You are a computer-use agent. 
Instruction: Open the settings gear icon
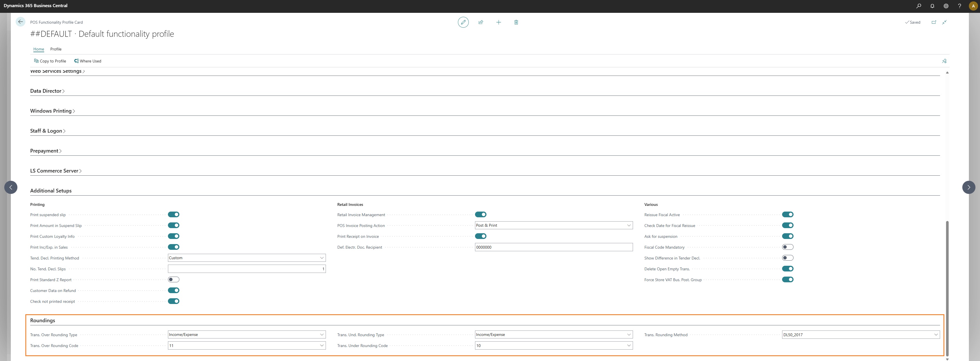pyautogui.click(x=946, y=6)
